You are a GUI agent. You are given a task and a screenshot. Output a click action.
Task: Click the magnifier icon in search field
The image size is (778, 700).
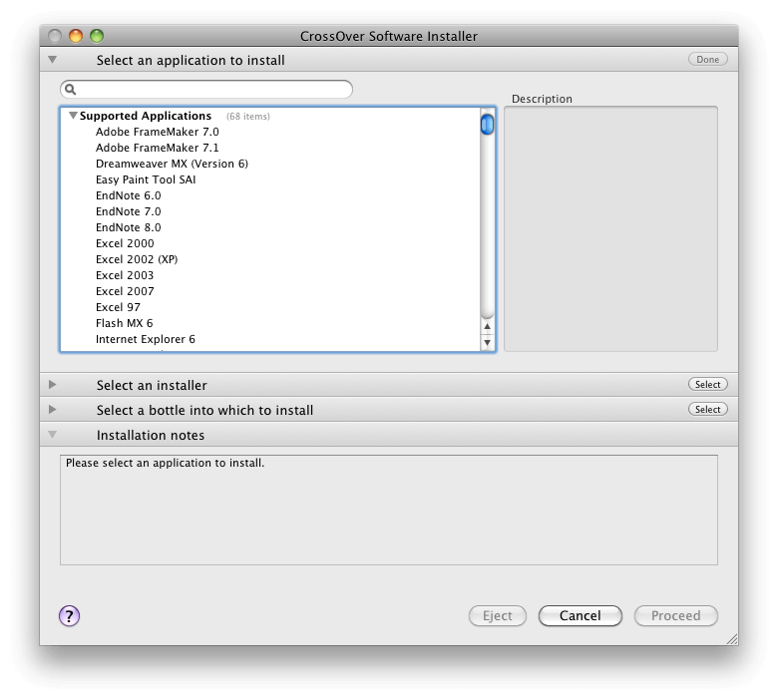click(x=71, y=90)
